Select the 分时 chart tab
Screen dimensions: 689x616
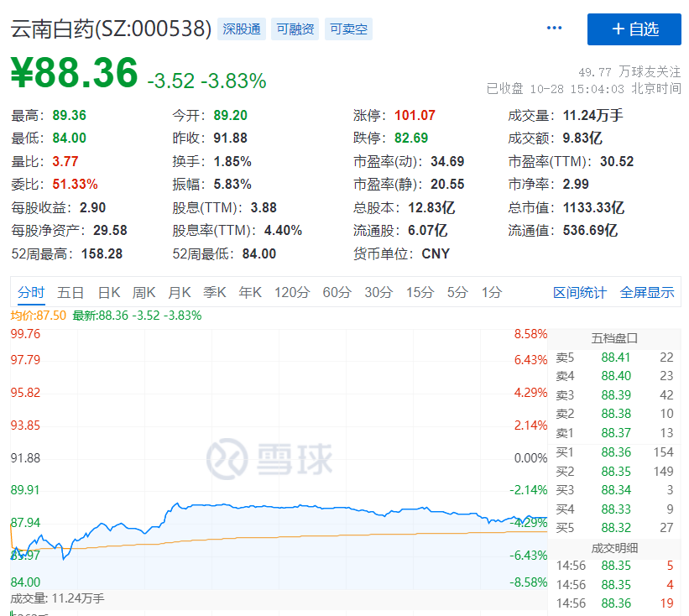31,293
